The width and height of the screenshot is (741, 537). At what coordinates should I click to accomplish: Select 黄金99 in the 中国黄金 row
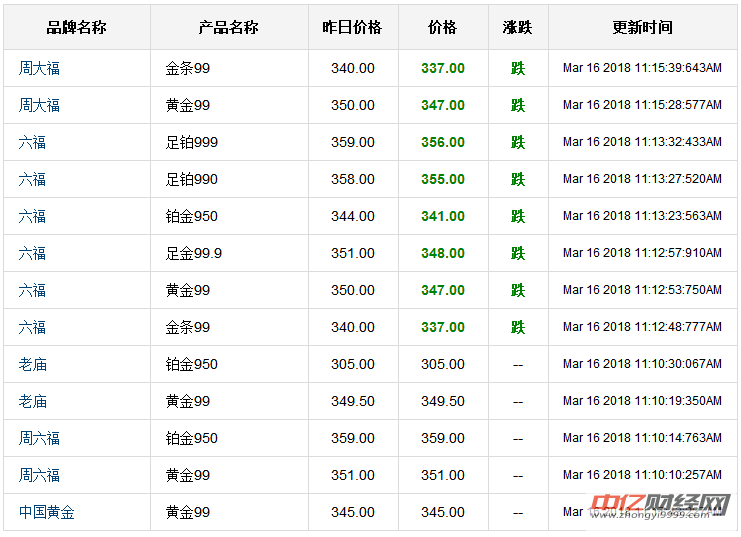point(188,512)
